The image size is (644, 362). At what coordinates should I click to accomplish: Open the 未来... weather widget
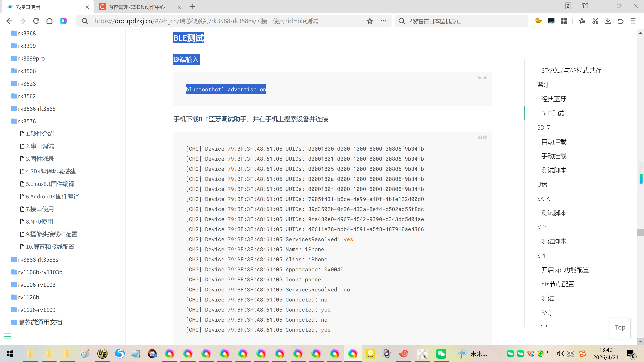coord(472,353)
